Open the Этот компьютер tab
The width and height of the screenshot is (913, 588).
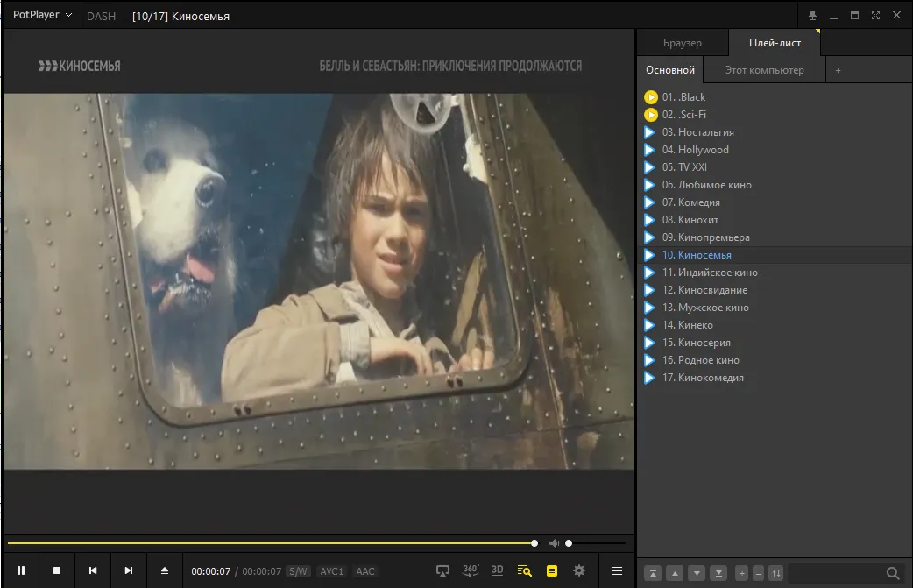pos(765,70)
